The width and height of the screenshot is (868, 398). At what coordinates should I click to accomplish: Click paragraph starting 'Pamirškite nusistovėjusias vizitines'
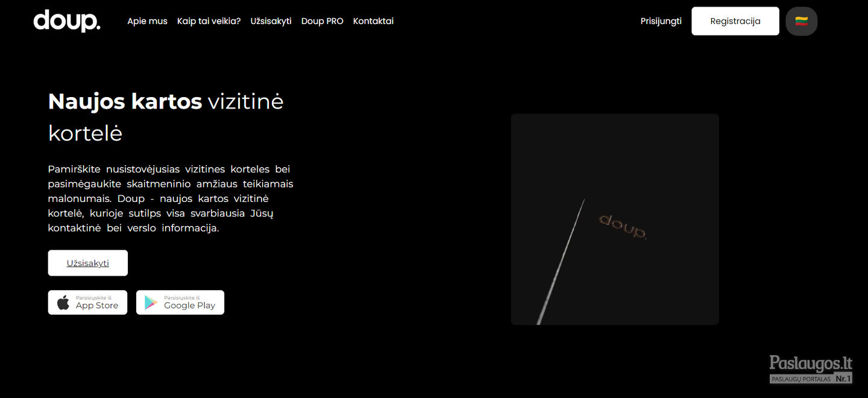click(171, 198)
